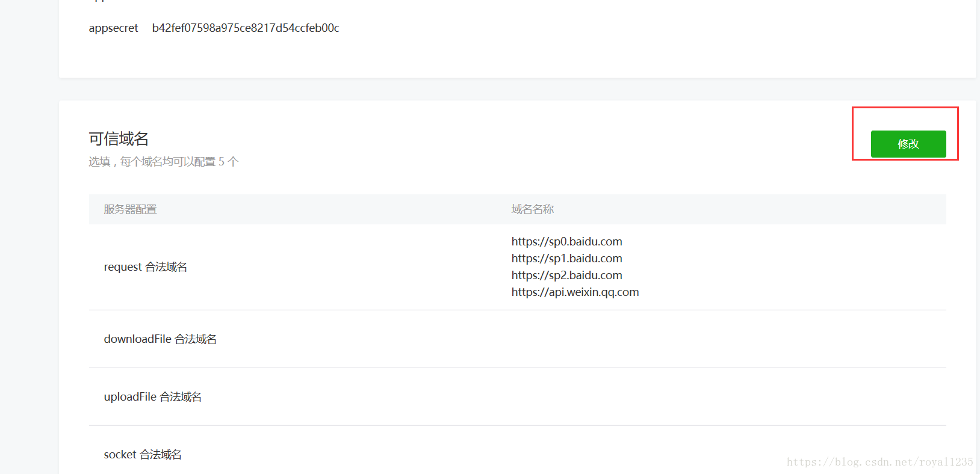Click the uploadFile 合法域名 row label
Viewport: 980px width, 474px height.
coord(153,397)
